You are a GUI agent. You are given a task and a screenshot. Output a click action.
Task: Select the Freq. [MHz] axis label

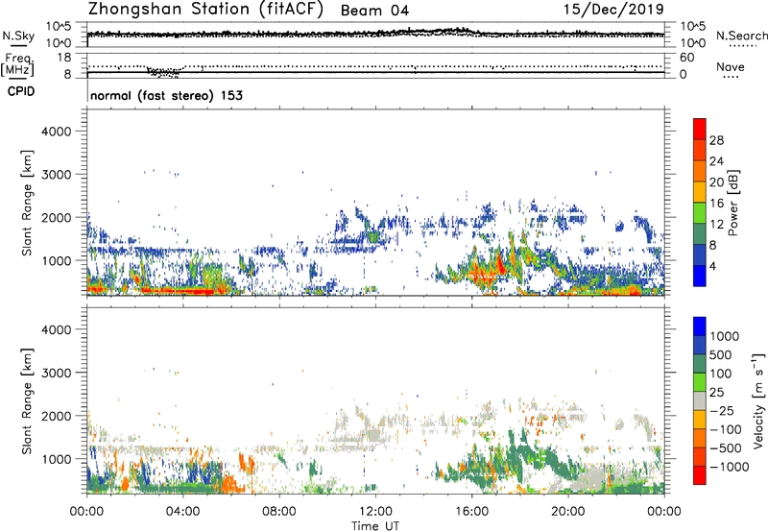(18, 65)
